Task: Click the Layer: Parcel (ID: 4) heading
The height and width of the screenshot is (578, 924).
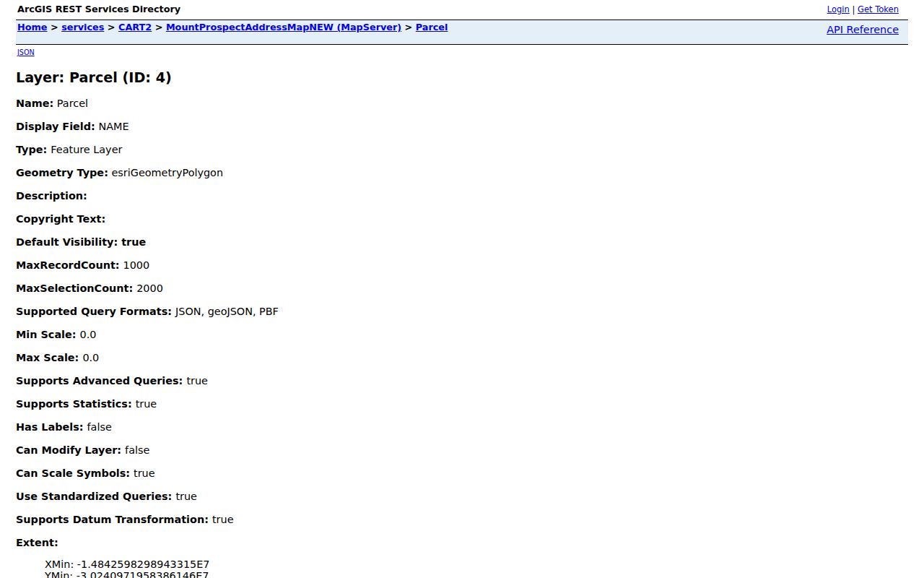Action: pos(94,77)
